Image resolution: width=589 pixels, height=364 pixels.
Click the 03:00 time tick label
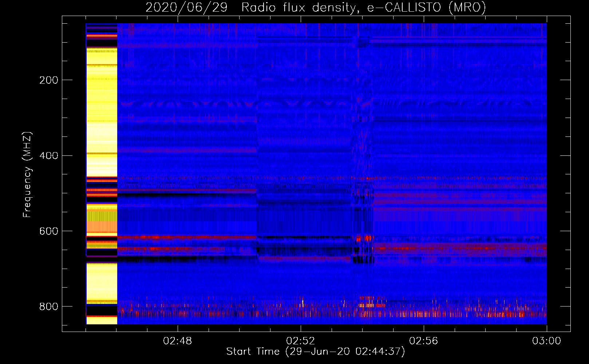(547, 341)
